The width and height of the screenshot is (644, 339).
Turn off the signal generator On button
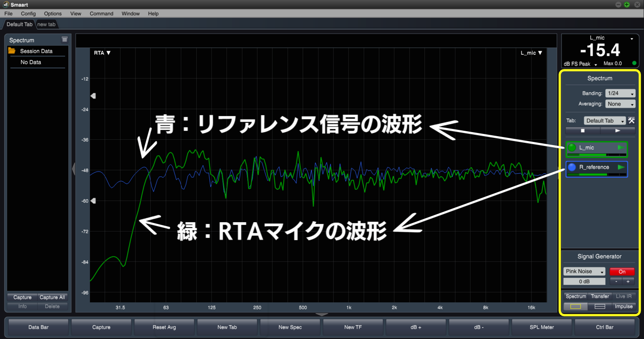(x=622, y=271)
